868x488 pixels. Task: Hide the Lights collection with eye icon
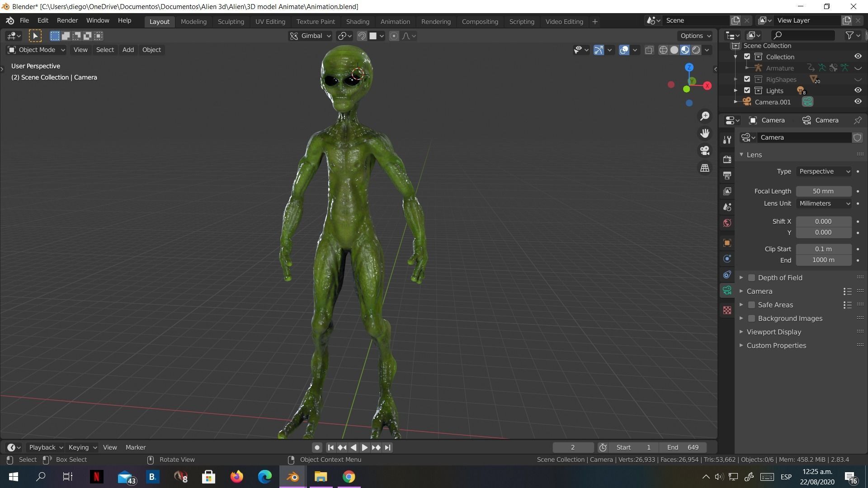858,90
